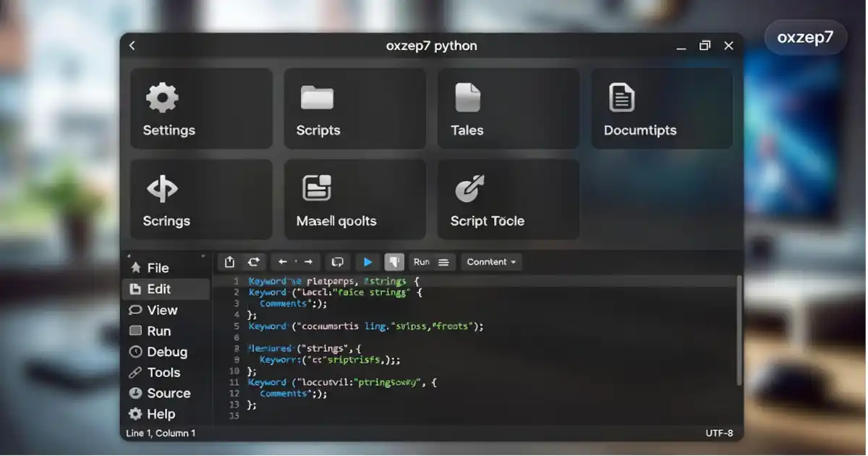This screenshot has height=456, width=868.
Task: Click the Tales file icon
Action: 508,109
